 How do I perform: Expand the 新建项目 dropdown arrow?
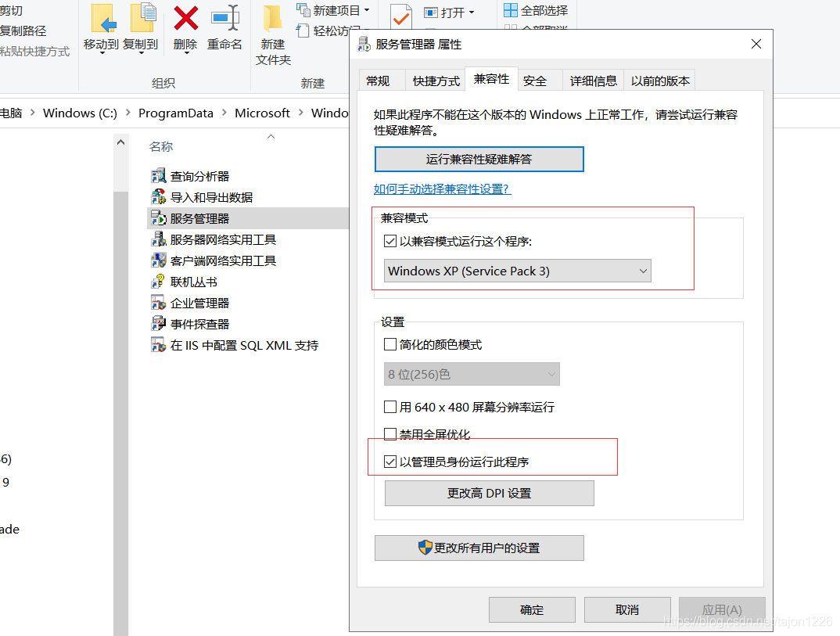tap(367, 10)
